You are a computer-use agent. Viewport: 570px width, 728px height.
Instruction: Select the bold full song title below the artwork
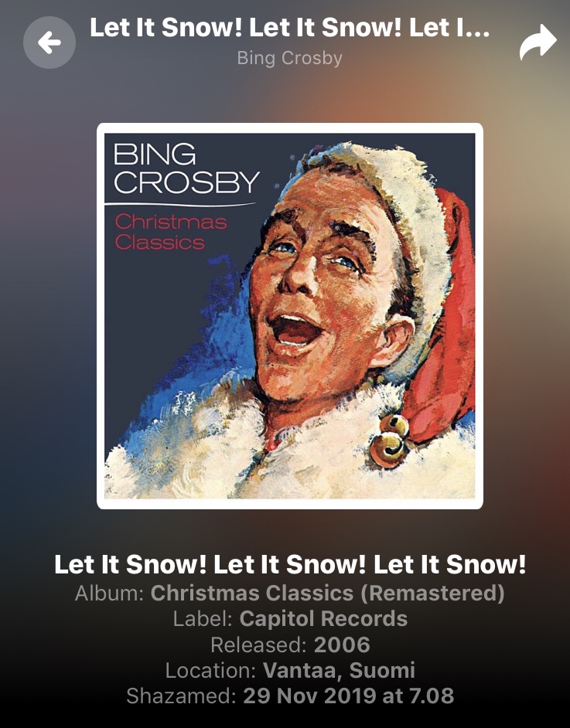click(x=290, y=564)
